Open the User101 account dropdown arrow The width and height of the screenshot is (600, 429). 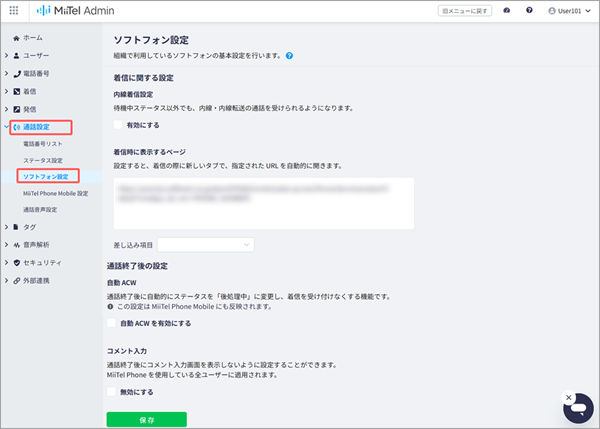click(588, 11)
